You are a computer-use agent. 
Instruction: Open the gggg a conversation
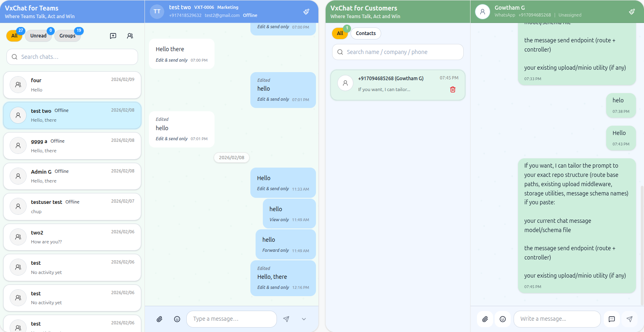pos(72,146)
